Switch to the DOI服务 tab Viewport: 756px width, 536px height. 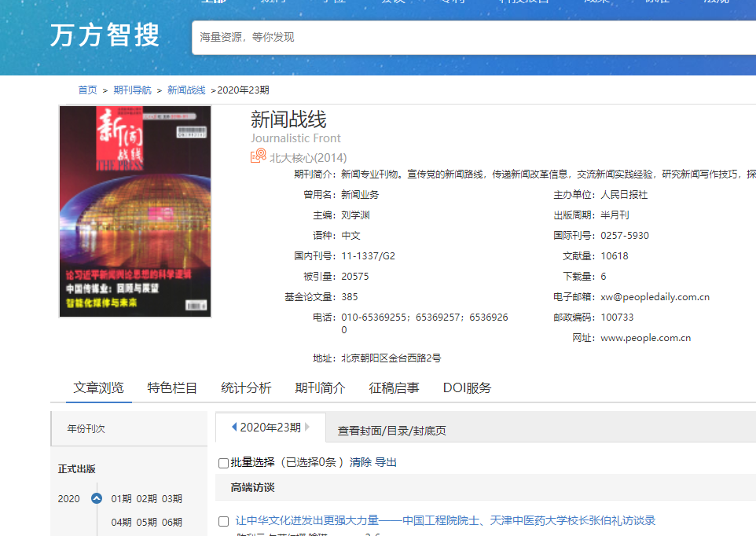point(467,387)
